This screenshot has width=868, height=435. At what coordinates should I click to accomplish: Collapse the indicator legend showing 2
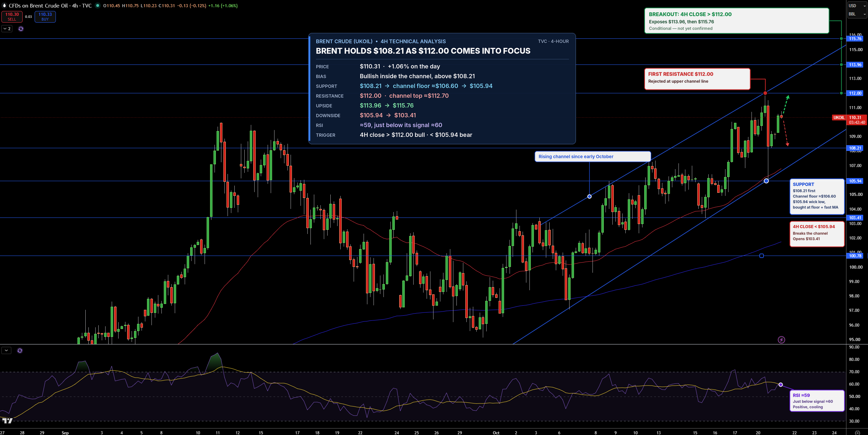[7, 29]
